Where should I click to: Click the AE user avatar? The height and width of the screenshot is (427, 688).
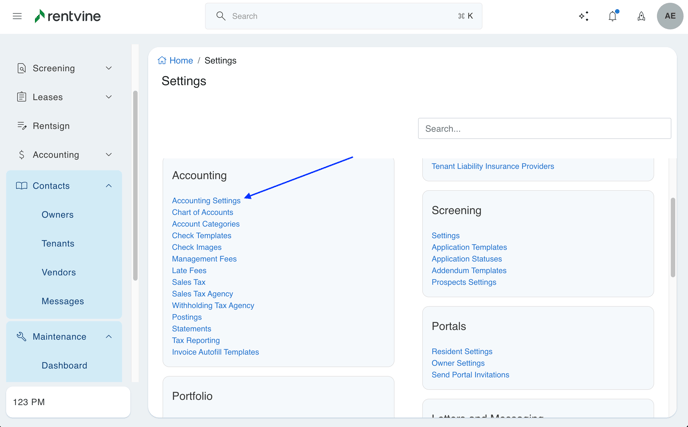click(x=669, y=16)
